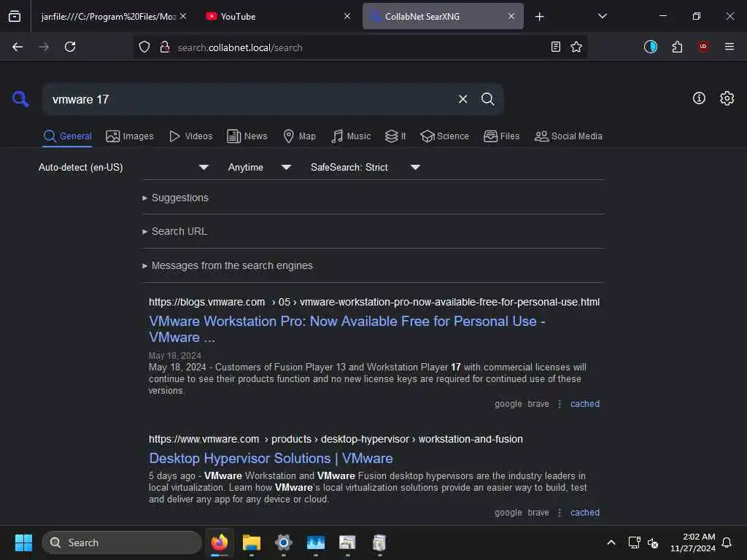The height and width of the screenshot is (560, 747).
Task: Switch to the YouTube tab
Action: [279, 16]
